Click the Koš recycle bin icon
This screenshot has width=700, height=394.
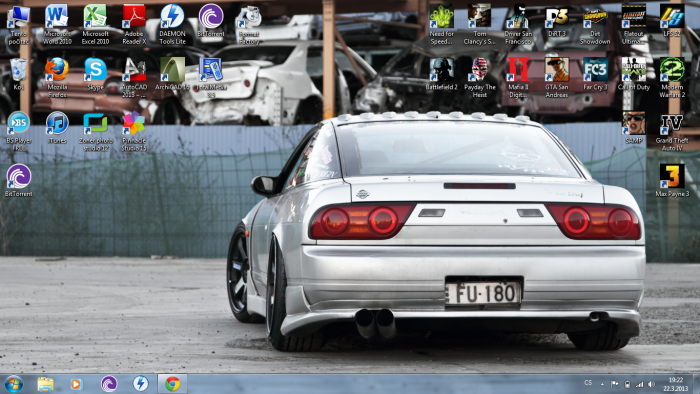point(18,74)
